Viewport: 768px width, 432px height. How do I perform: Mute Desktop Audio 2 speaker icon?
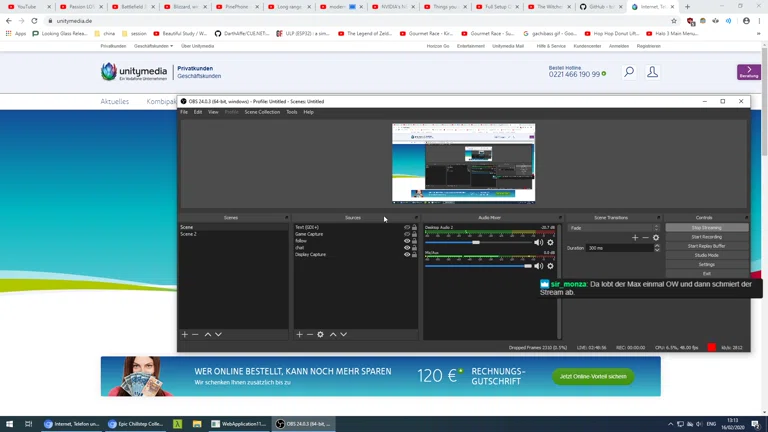tap(538, 242)
